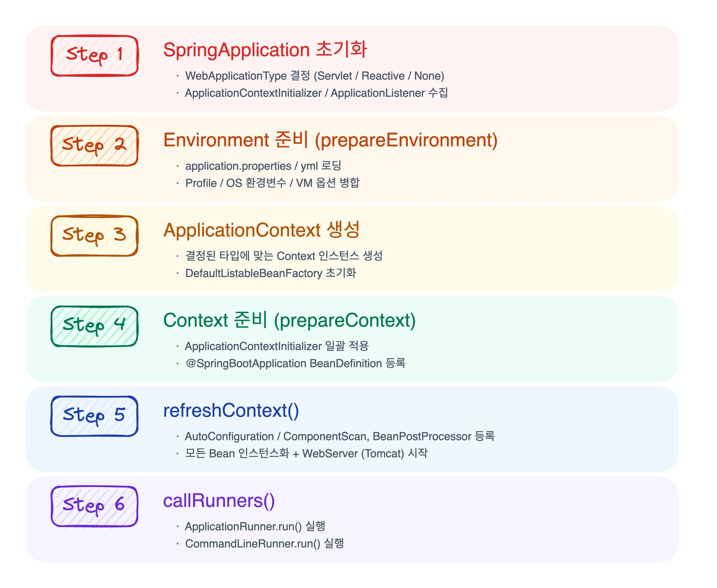
Task: Open the Context 준비 (prepareContext) heading
Action: [289, 320]
